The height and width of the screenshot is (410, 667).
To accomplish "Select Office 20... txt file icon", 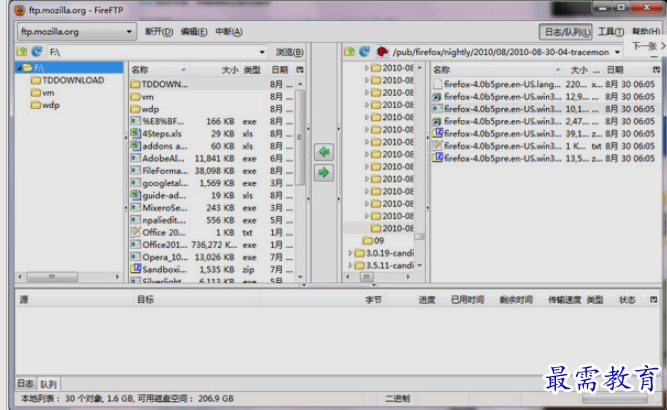I will click(x=135, y=232).
